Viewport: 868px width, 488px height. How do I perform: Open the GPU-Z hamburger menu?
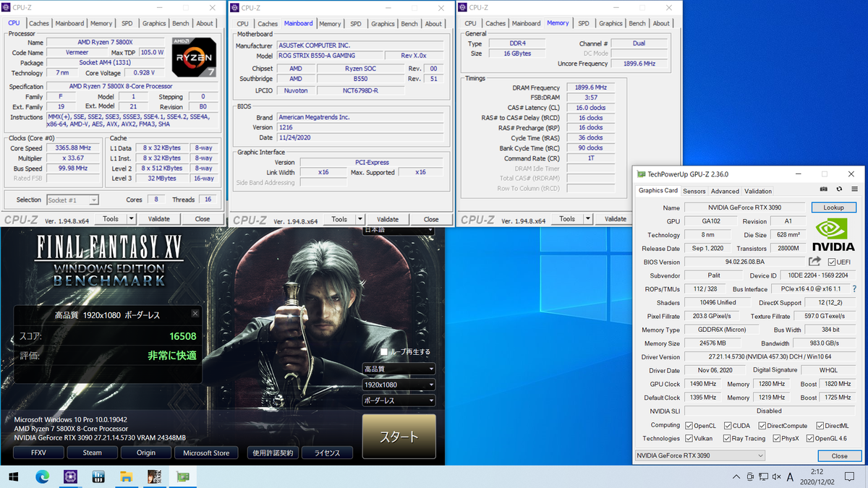pos(854,189)
